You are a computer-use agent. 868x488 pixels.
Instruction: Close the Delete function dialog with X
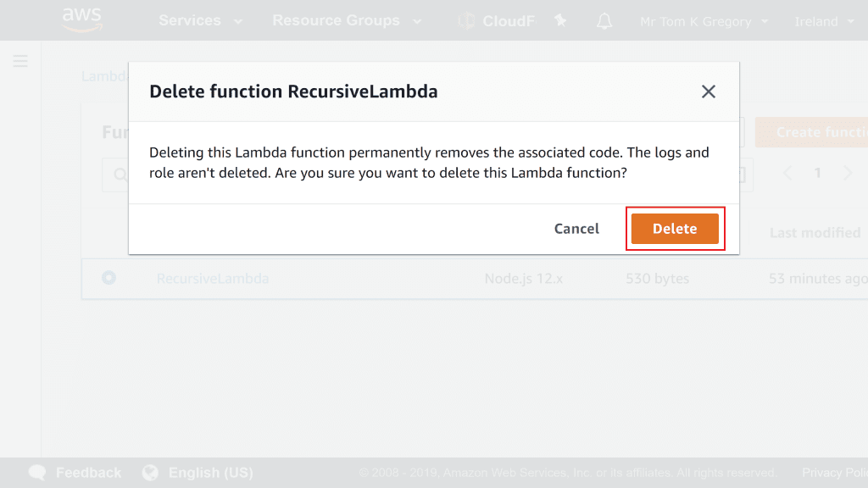(x=709, y=91)
